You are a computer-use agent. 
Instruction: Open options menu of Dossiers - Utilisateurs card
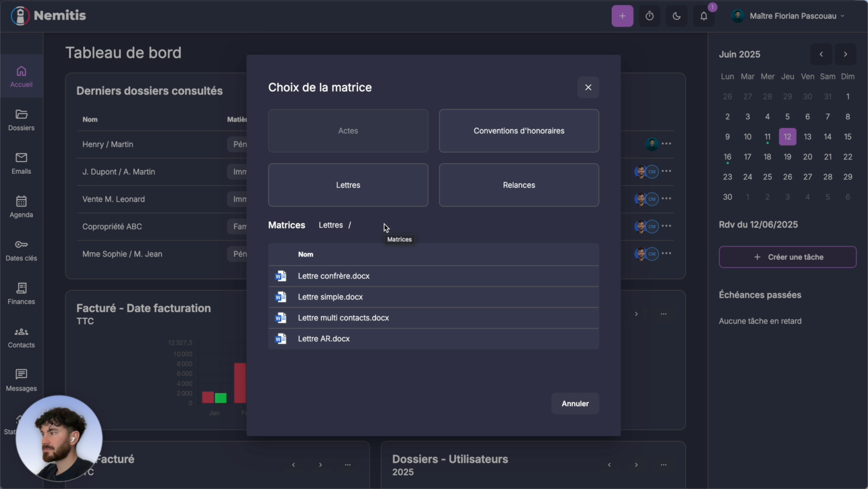tap(663, 465)
